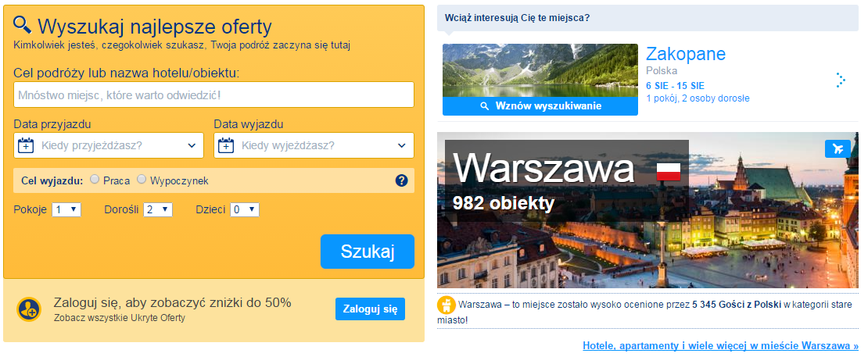Open the Dzieci children dropdown

tap(245, 209)
